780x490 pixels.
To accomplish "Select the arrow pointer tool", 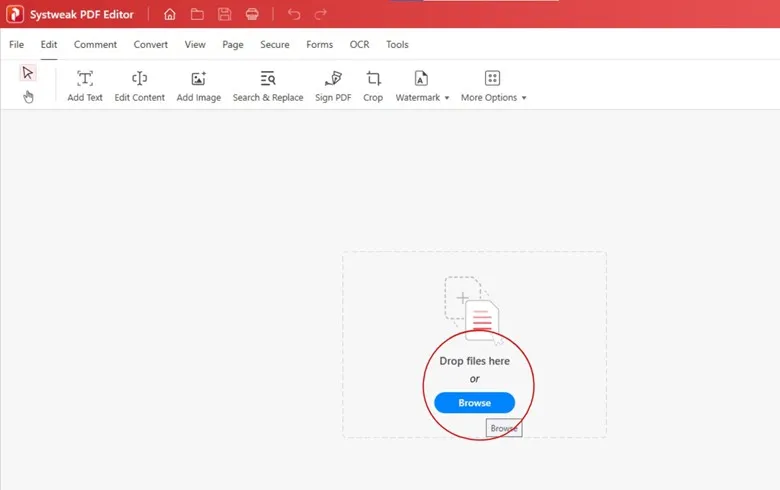I will point(27,73).
